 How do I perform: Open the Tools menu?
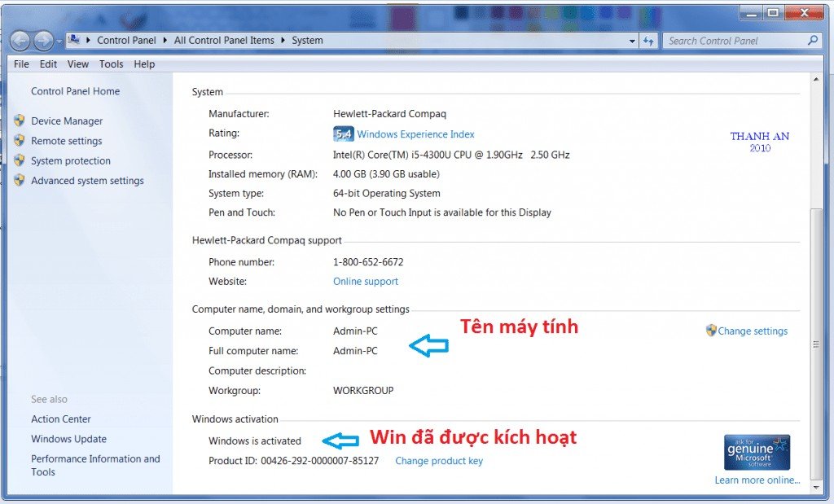point(111,64)
